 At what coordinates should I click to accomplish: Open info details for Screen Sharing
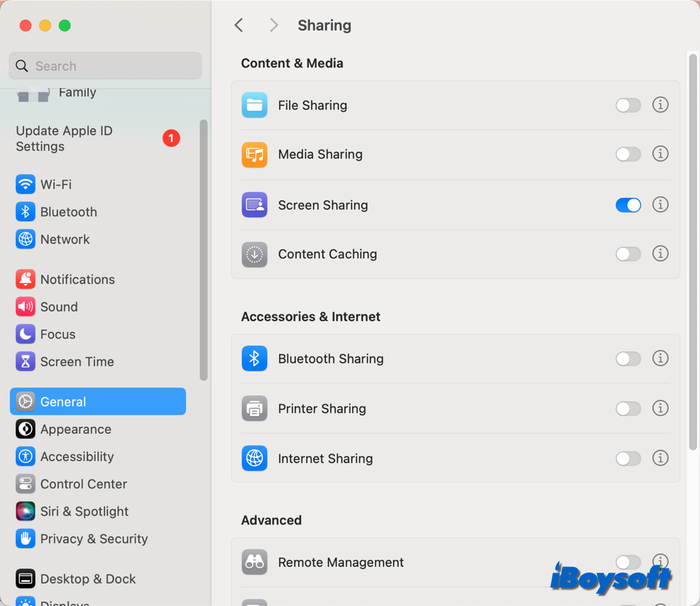(660, 204)
